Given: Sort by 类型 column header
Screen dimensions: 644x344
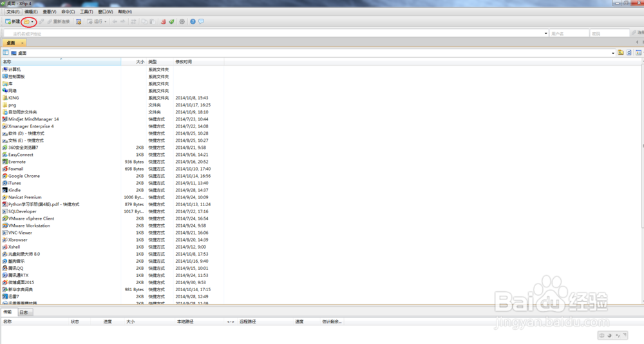Looking at the screenshot, I should click(160, 62).
